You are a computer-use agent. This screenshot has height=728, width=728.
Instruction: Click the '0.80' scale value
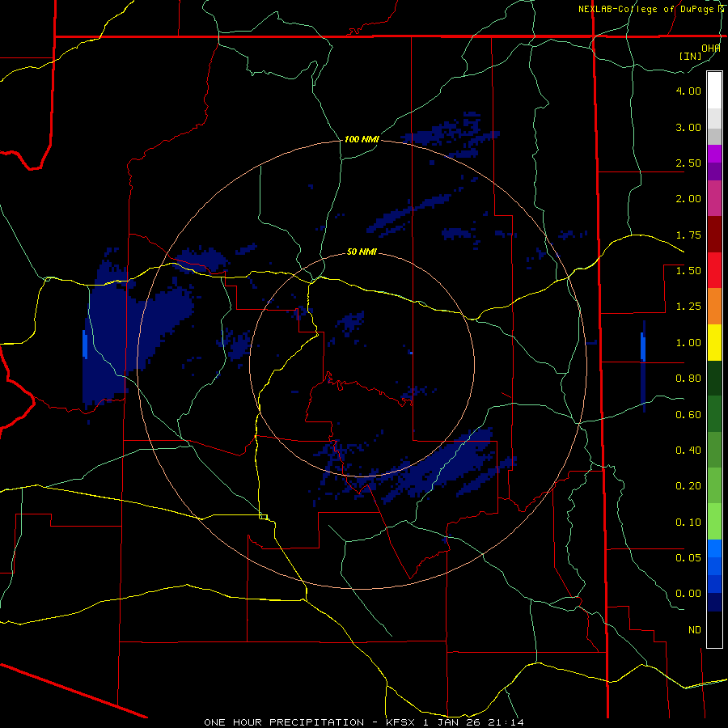pos(688,379)
